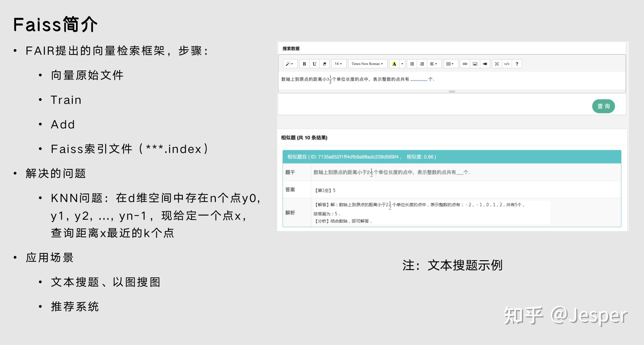This screenshot has width=644, height=345.
Task: Open the help icon in the editor toolbar
Action: tap(517, 64)
